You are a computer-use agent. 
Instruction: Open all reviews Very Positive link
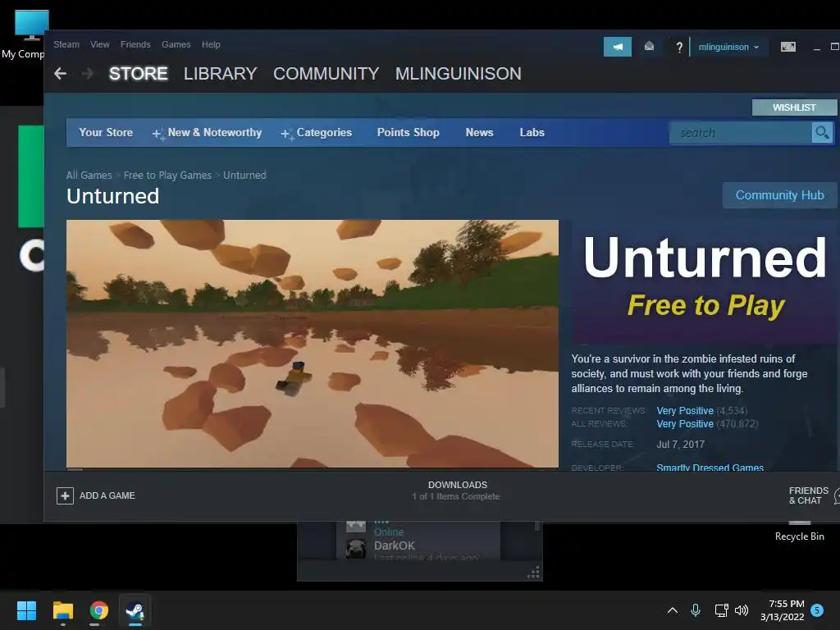pos(685,424)
